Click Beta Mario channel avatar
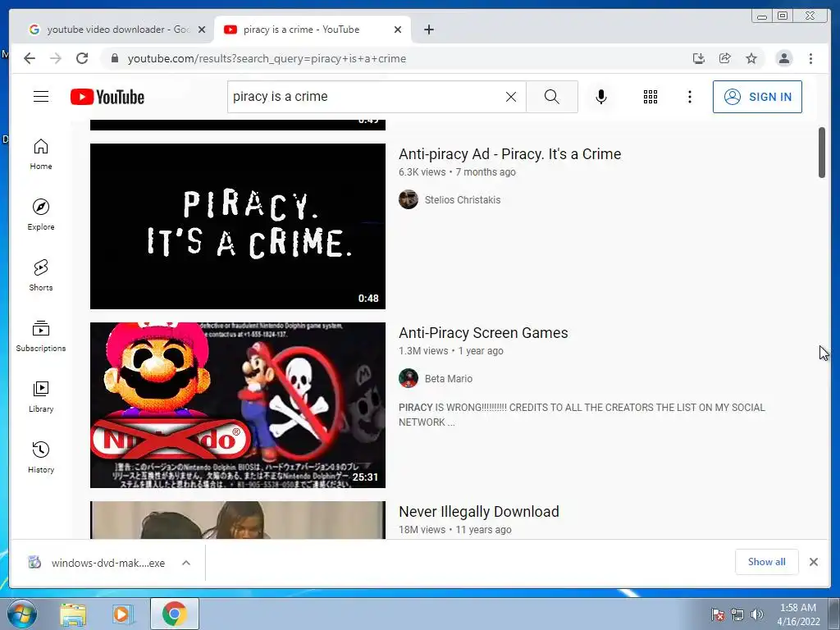The height and width of the screenshot is (630, 840). [409, 378]
